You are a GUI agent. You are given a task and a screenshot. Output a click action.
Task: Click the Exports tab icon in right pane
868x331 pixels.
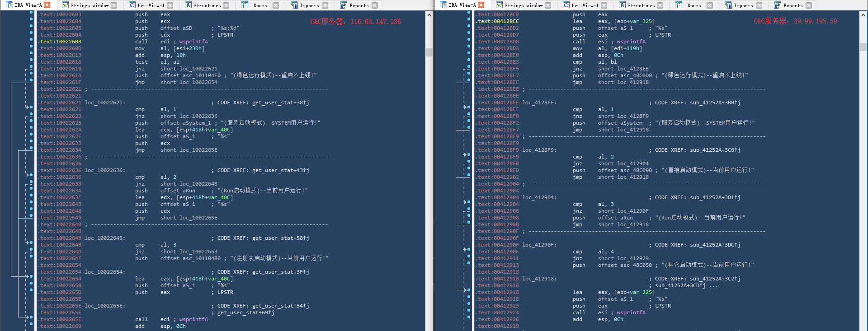coord(778,5)
